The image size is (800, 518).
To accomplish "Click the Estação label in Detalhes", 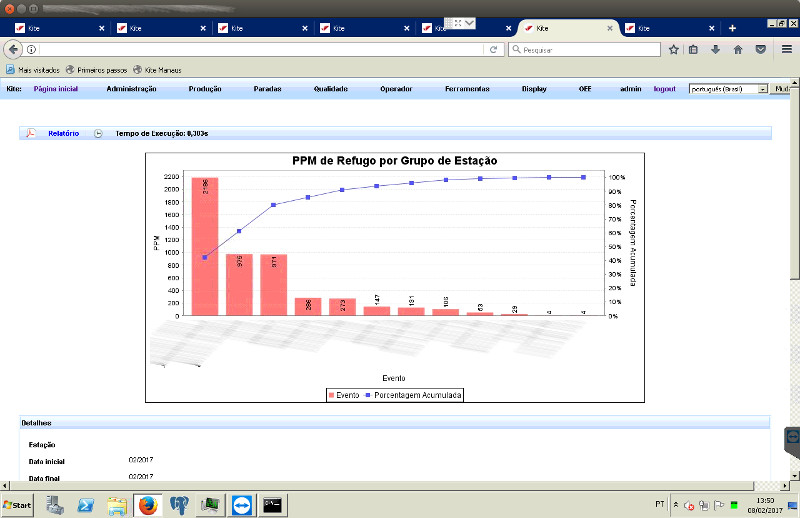I will [x=42, y=445].
